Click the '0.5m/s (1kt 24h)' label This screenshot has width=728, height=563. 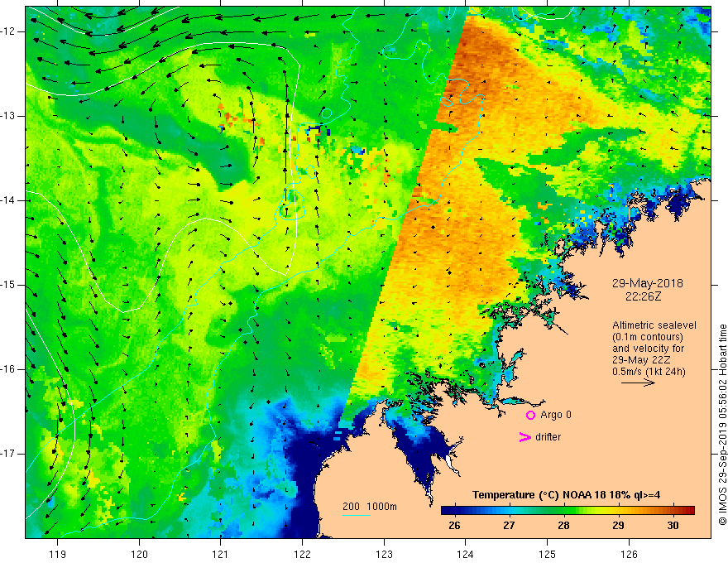[649, 371]
